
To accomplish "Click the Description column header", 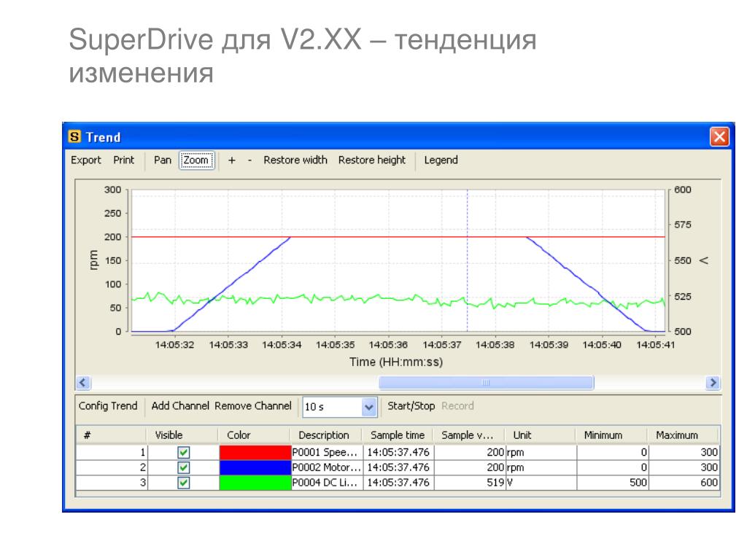I will (x=326, y=435).
